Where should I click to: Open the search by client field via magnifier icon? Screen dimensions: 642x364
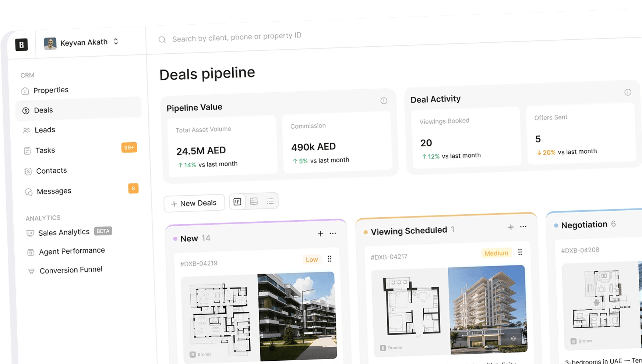[x=162, y=39]
